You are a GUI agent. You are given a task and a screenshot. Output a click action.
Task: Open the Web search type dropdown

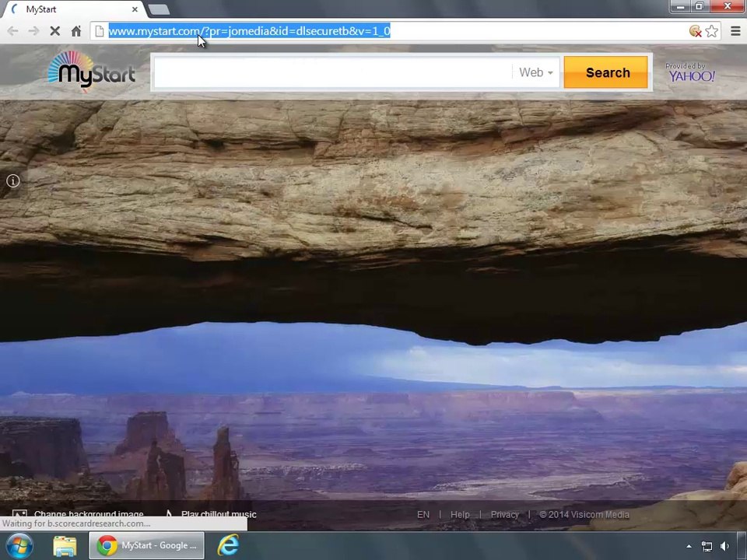pyautogui.click(x=536, y=72)
